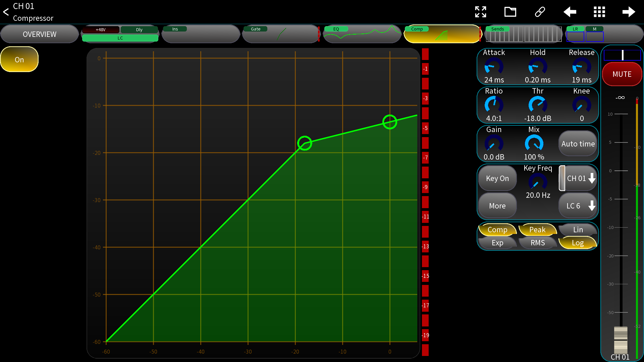
Task: Click the fullscreen expand arrows icon
Action: (481, 12)
